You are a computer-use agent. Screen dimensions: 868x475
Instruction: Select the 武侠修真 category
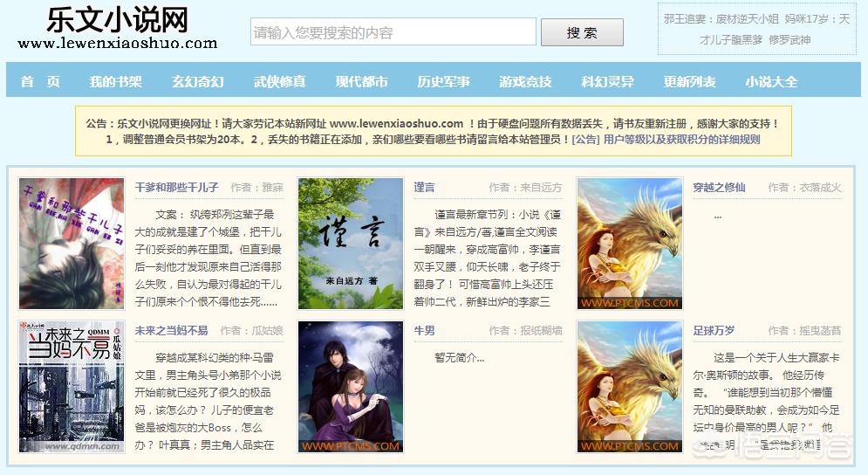click(279, 82)
